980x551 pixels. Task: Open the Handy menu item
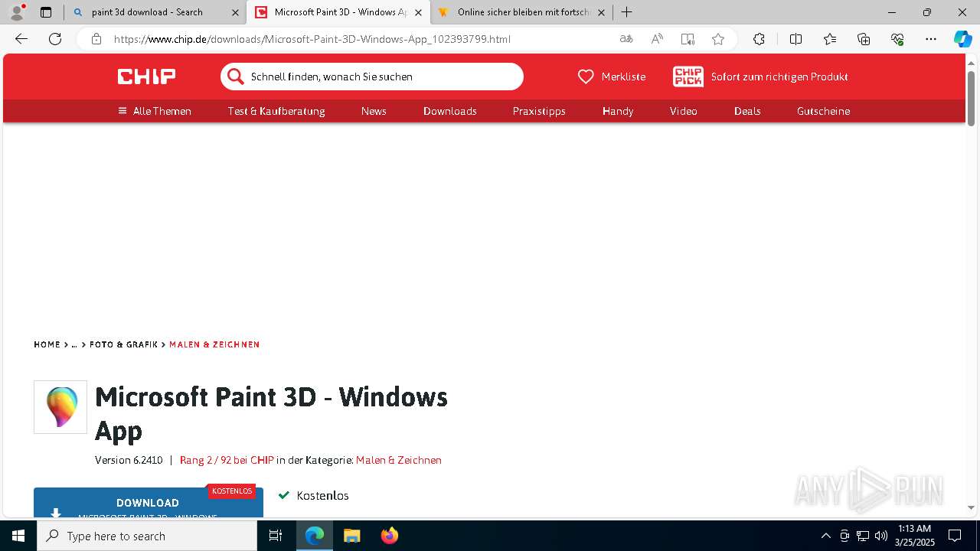tap(618, 111)
